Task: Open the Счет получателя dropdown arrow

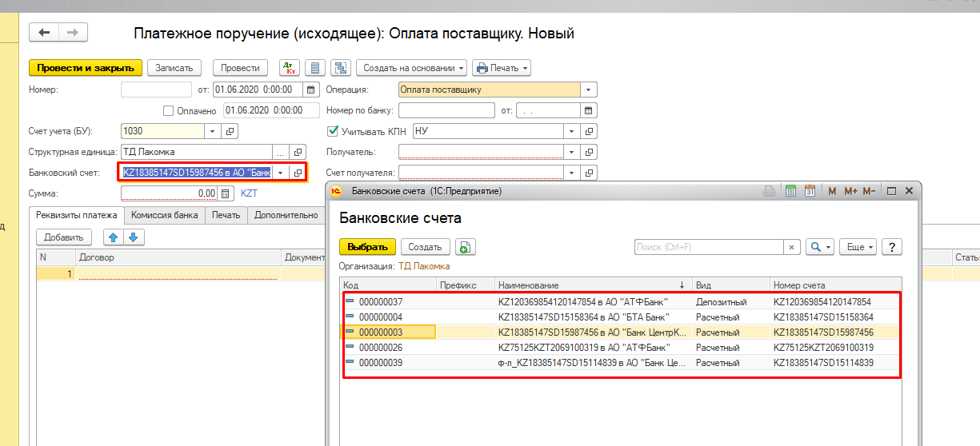Action: (572, 173)
